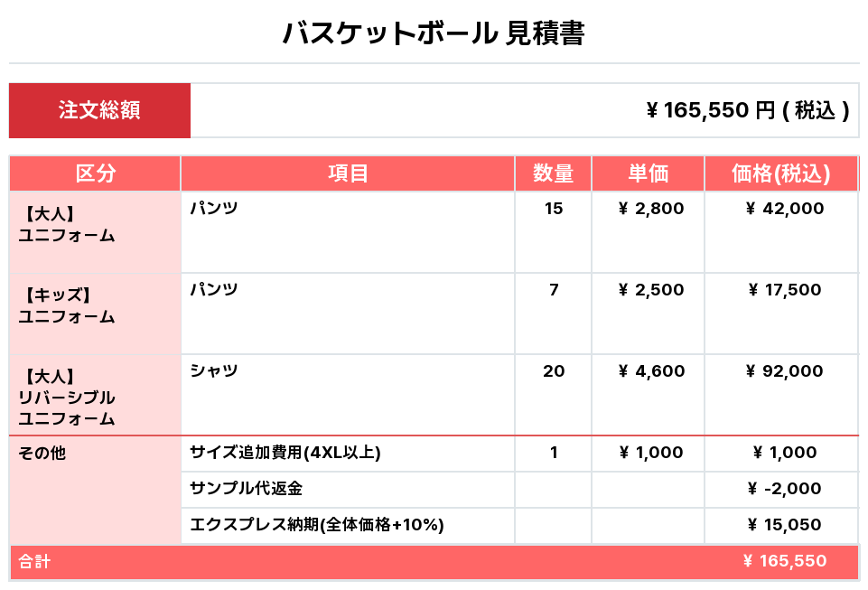868x590 pixels.
Task: Click the 合計 label in the footer row
Action: 35,562
